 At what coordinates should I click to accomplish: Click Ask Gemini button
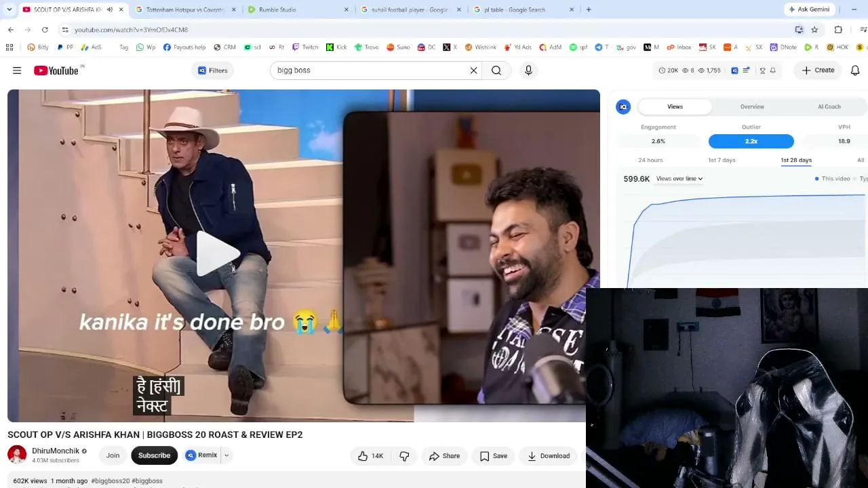(x=809, y=9)
